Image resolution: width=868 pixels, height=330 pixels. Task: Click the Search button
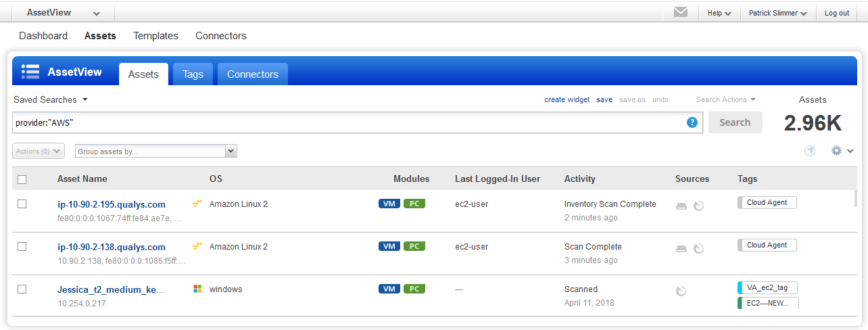[735, 122]
